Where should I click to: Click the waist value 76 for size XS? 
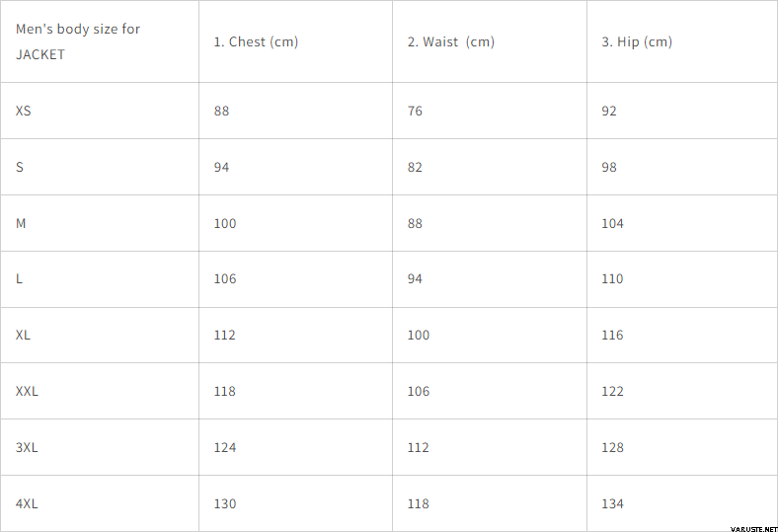(415, 111)
